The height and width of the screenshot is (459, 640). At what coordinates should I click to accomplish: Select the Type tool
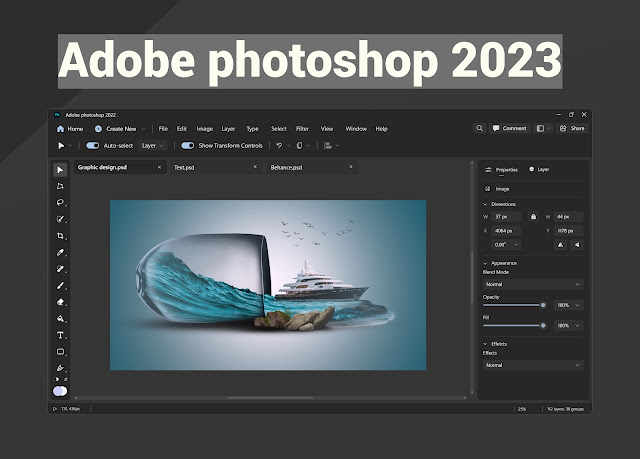point(60,335)
